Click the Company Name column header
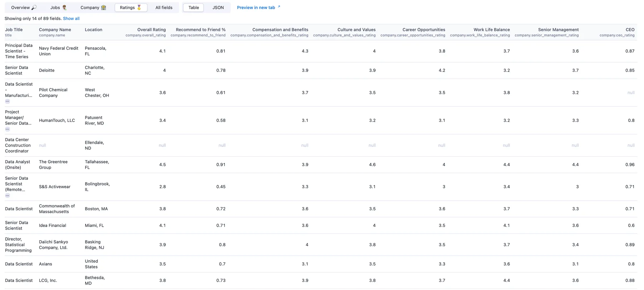 click(55, 30)
